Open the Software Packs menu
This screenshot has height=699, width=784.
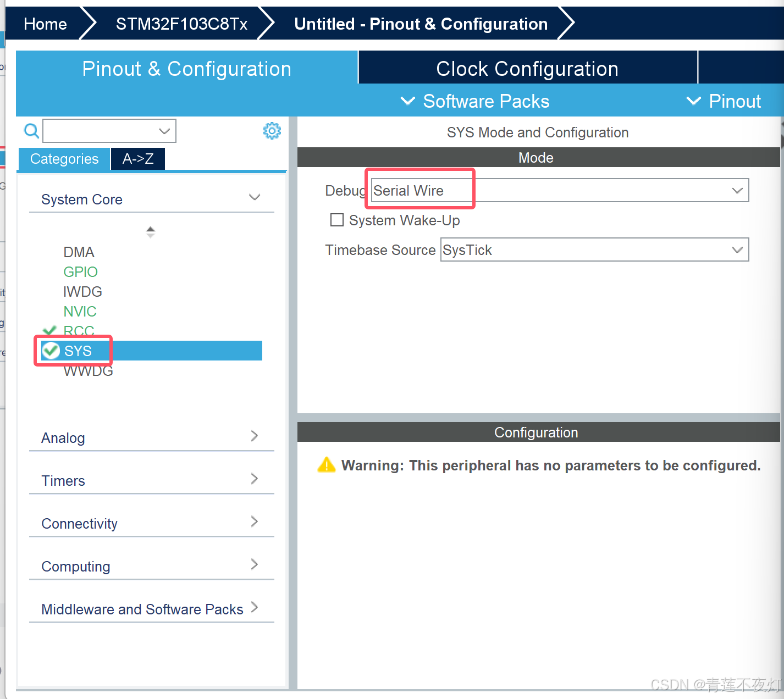point(475,101)
